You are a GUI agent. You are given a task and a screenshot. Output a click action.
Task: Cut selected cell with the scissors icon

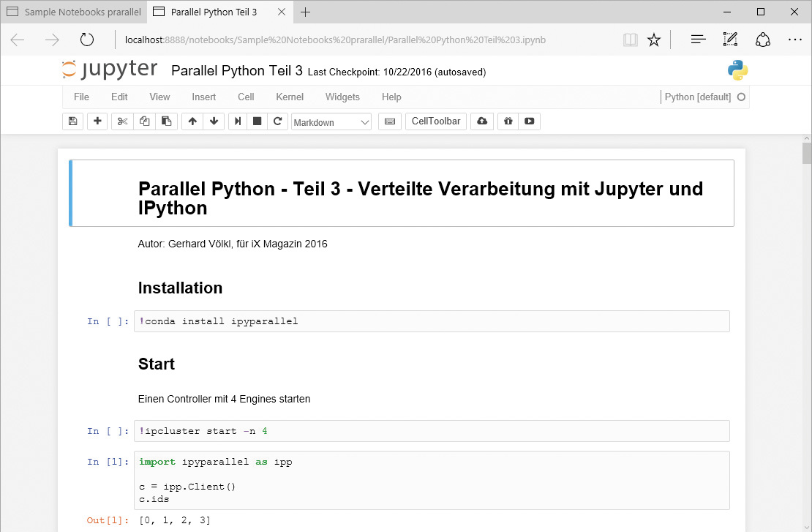122,121
